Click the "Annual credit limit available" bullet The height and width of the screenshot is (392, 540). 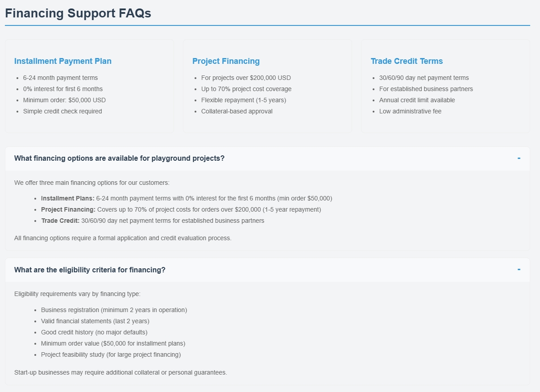tap(417, 100)
